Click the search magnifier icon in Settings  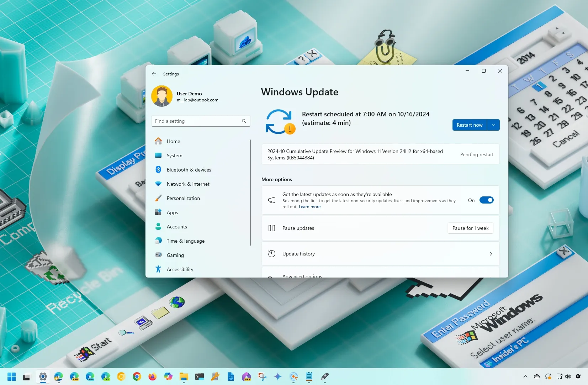[x=244, y=121]
